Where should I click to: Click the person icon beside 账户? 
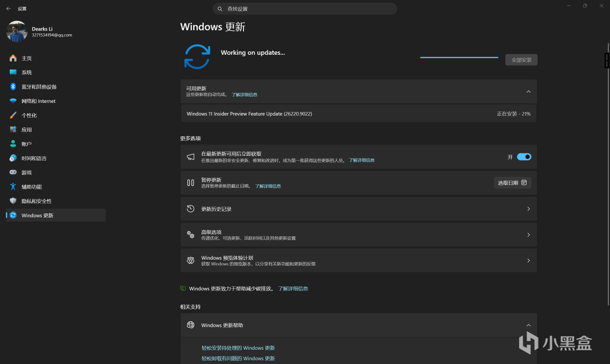coord(13,144)
